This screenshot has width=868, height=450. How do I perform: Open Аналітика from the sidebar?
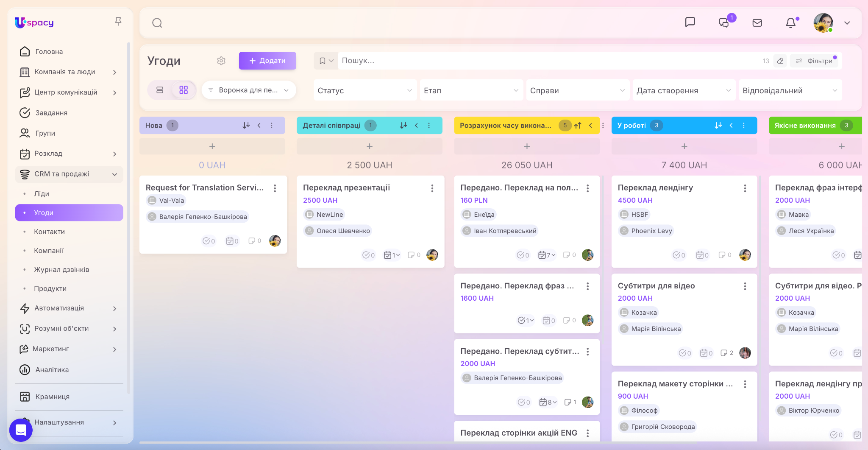pos(52,370)
